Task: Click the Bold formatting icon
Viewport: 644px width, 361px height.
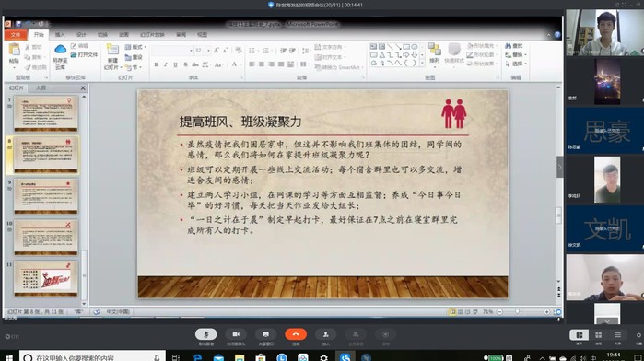Action: pos(156,64)
